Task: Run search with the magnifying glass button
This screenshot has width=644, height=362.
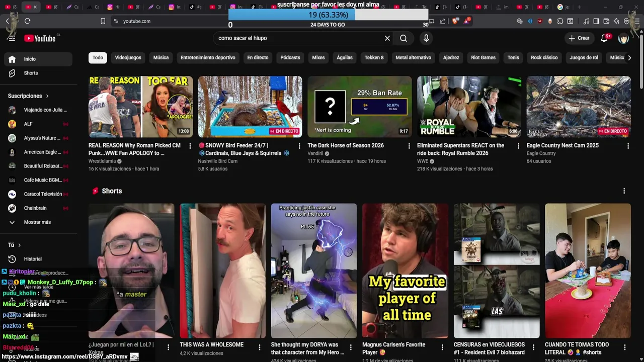Action: click(x=404, y=38)
